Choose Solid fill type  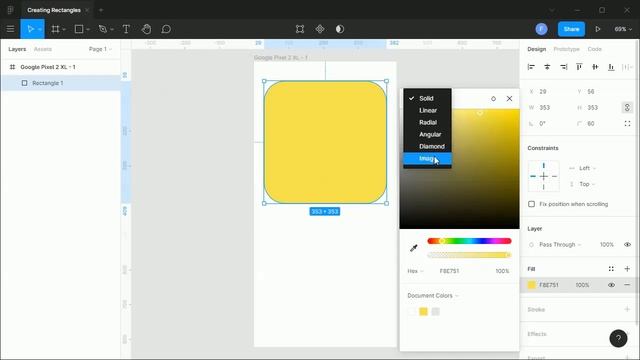pyautogui.click(x=427, y=98)
